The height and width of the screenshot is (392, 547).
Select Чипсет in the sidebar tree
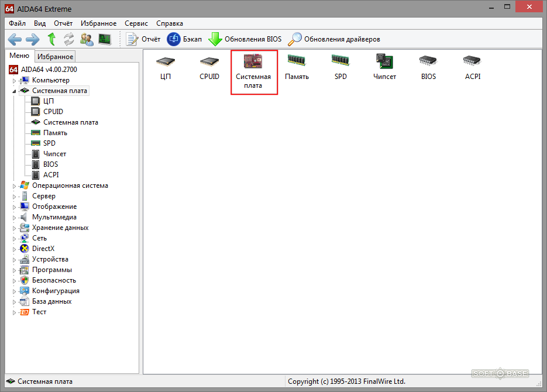pos(49,154)
